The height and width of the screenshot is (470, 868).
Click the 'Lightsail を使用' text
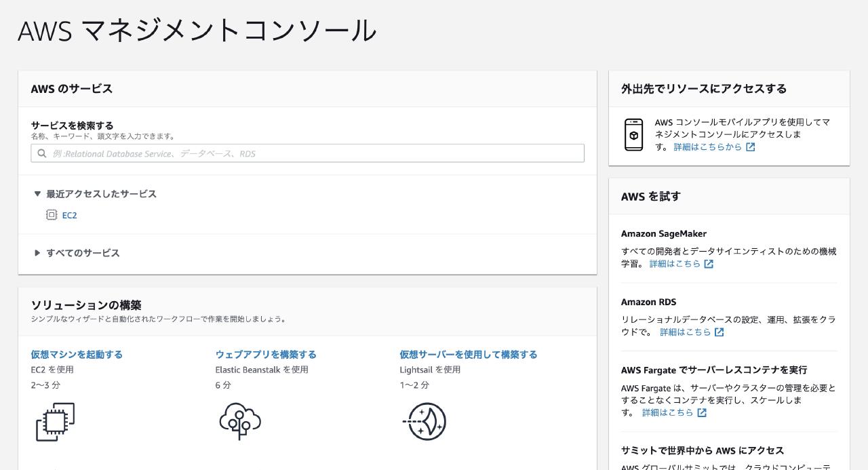click(x=430, y=370)
